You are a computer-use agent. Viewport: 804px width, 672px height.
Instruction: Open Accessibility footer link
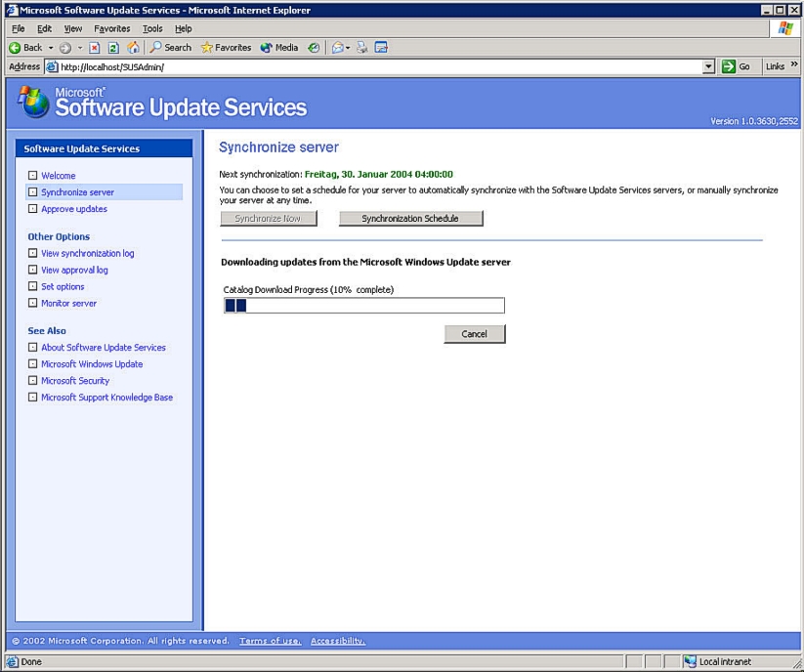click(x=338, y=641)
